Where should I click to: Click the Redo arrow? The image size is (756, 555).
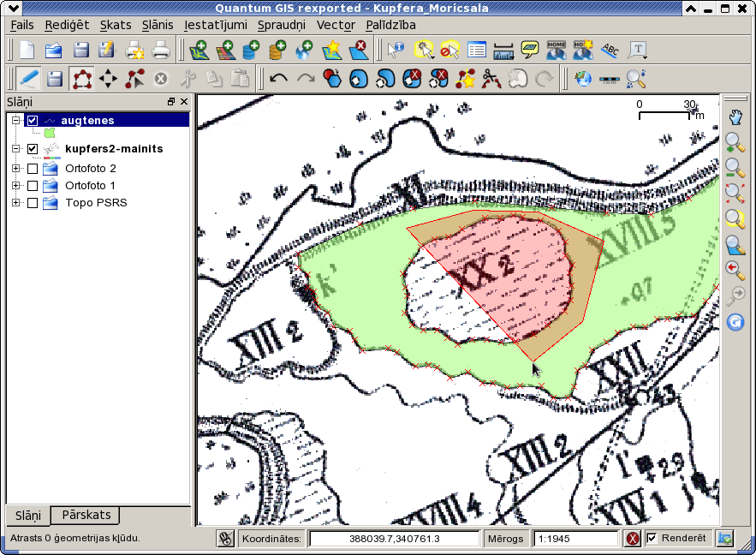click(306, 78)
